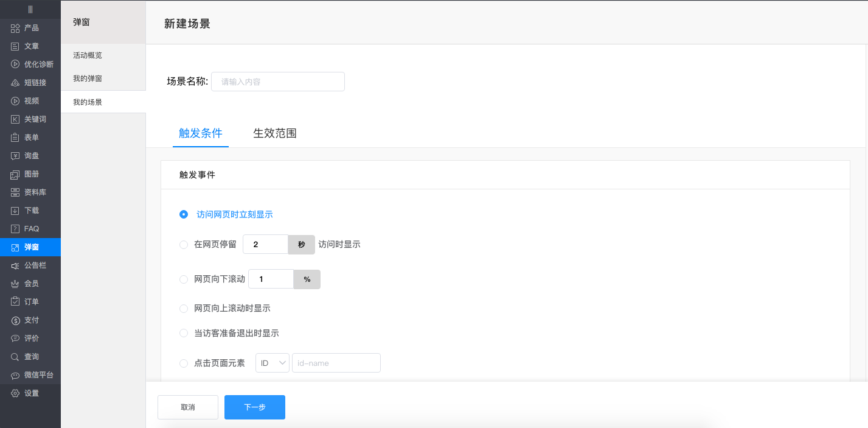Switch to the 生效范围 tab
Image resolution: width=868 pixels, height=428 pixels.
click(x=274, y=133)
